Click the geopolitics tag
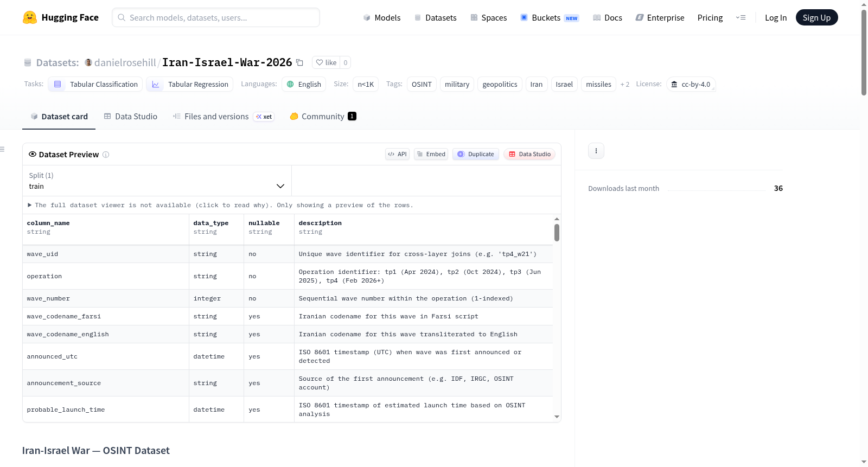This screenshot has height=467, width=868. coord(500,84)
